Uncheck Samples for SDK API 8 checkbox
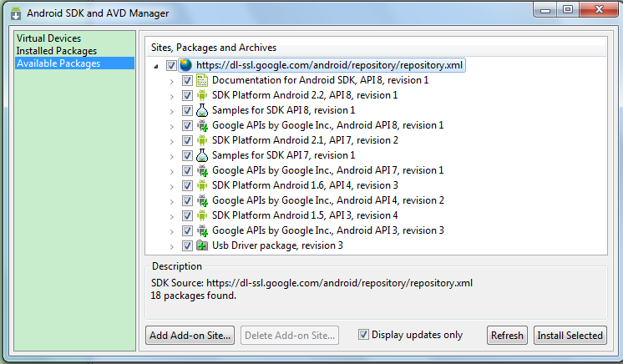The height and width of the screenshot is (364, 623). tap(187, 110)
